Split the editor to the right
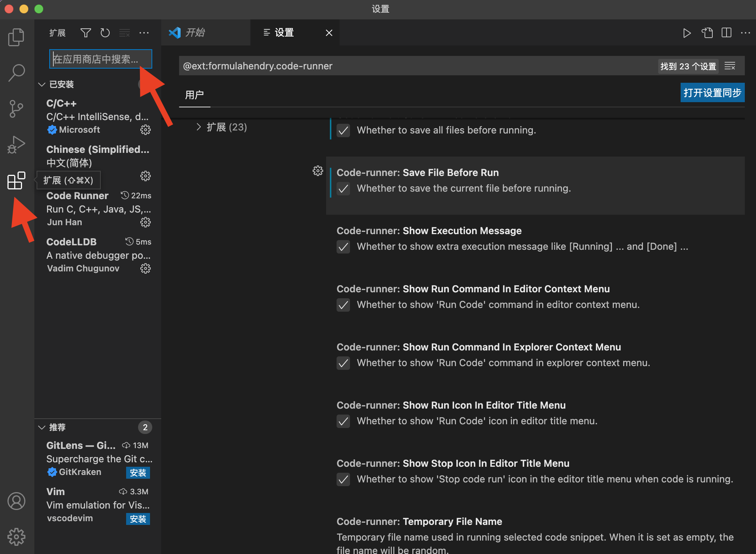 (727, 33)
